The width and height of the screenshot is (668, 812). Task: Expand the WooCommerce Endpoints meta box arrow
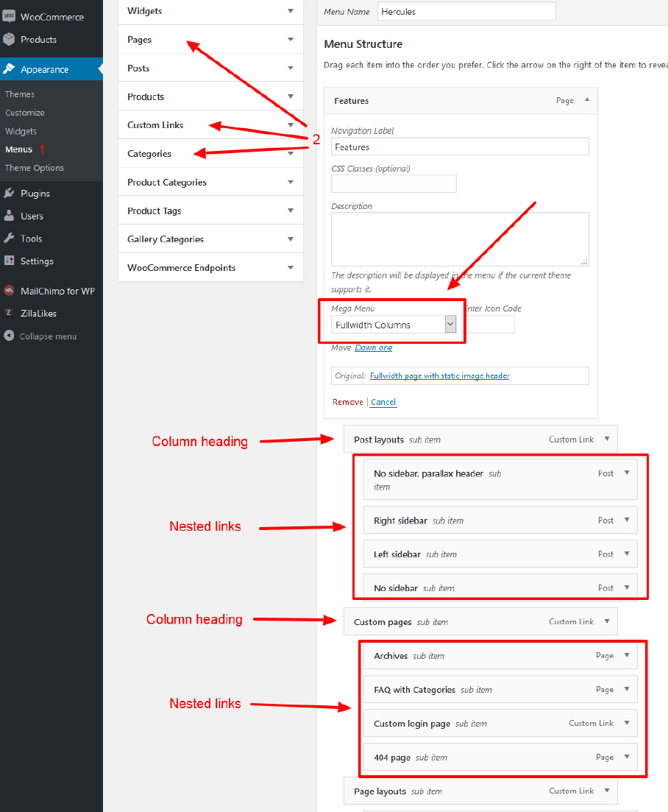tap(291, 267)
